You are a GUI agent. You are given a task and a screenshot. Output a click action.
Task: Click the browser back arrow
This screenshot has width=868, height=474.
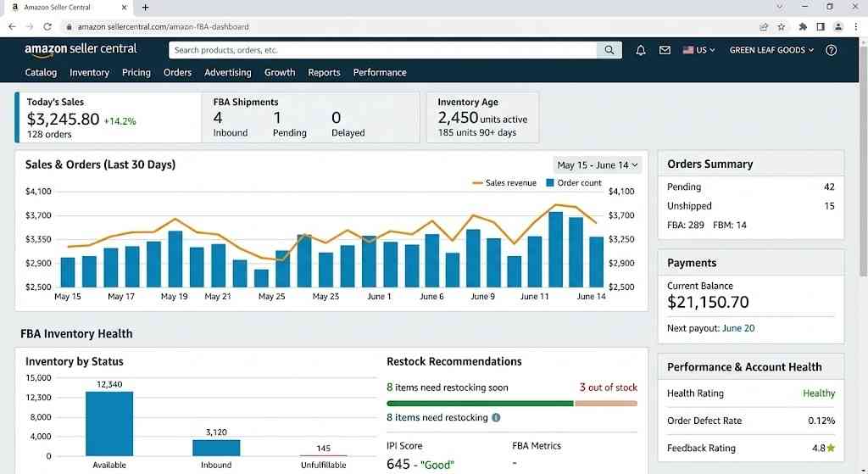coord(12,26)
